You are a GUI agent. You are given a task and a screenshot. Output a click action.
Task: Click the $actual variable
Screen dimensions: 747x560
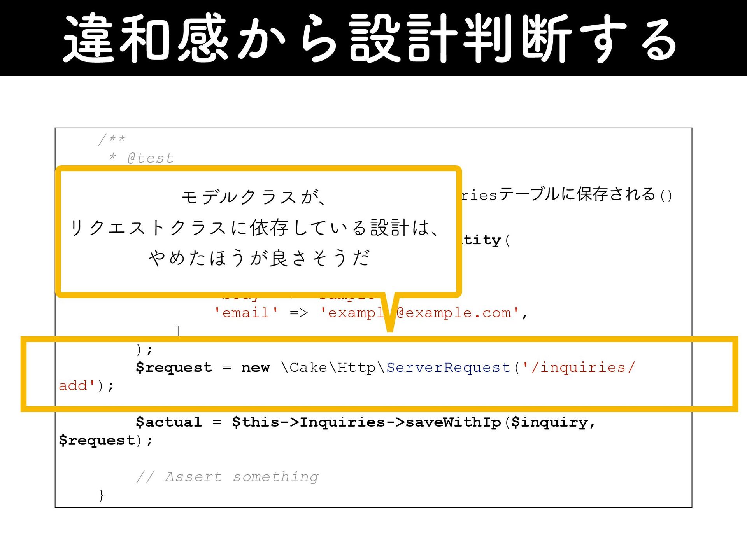click(168, 422)
